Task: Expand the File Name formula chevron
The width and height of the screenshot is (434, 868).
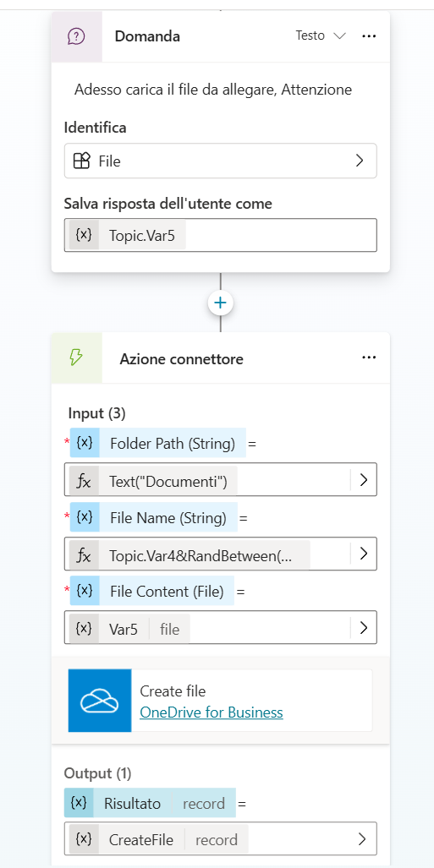Action: point(364,554)
